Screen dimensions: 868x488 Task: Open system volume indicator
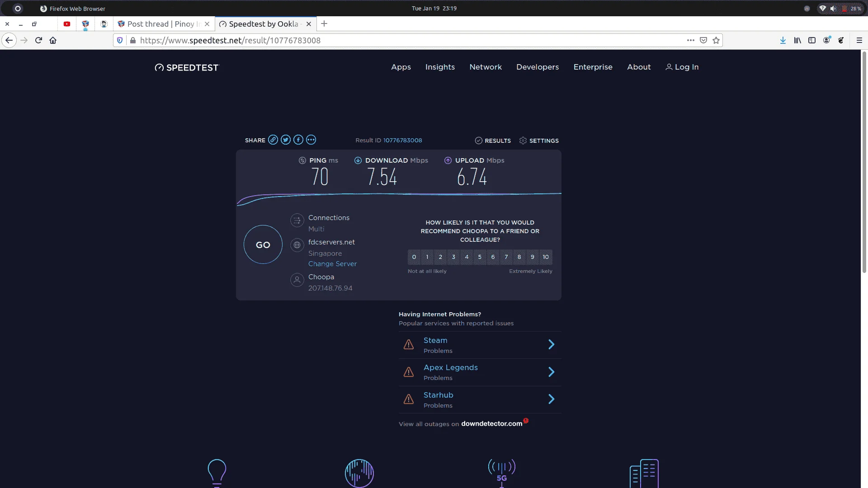click(833, 8)
